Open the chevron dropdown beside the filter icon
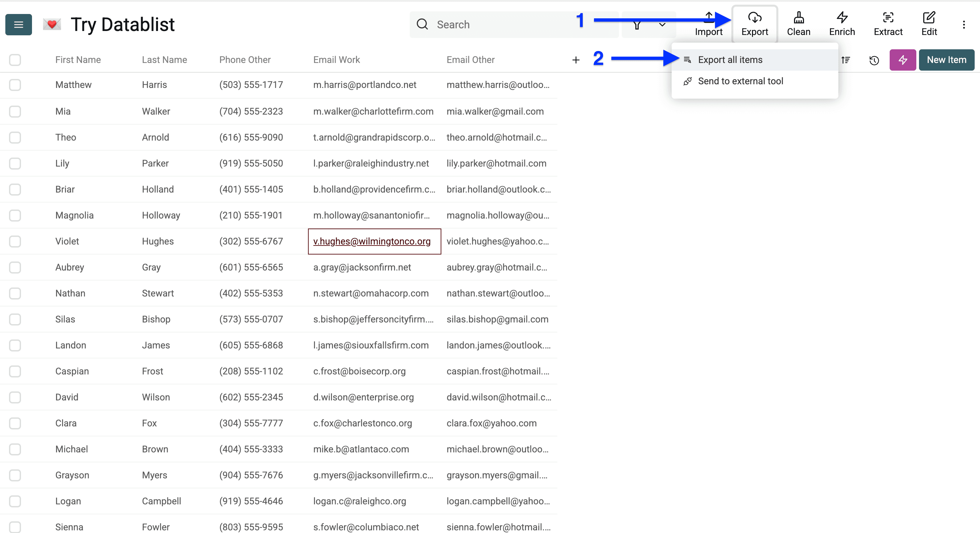The image size is (980, 533). pyautogui.click(x=662, y=24)
